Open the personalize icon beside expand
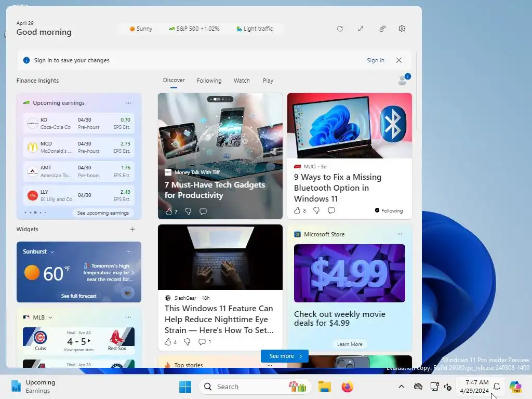The image size is (532, 399). coord(382,29)
